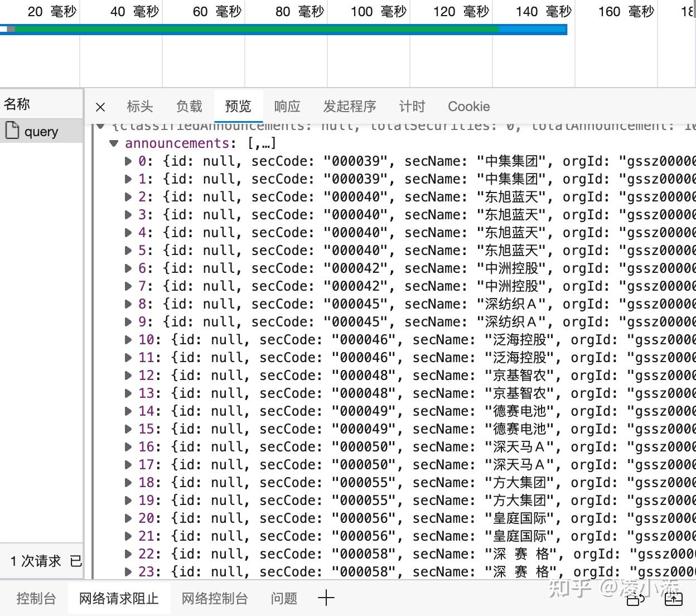
Task: Click the 140 毫秒 timeline marker
Action: 544,11
